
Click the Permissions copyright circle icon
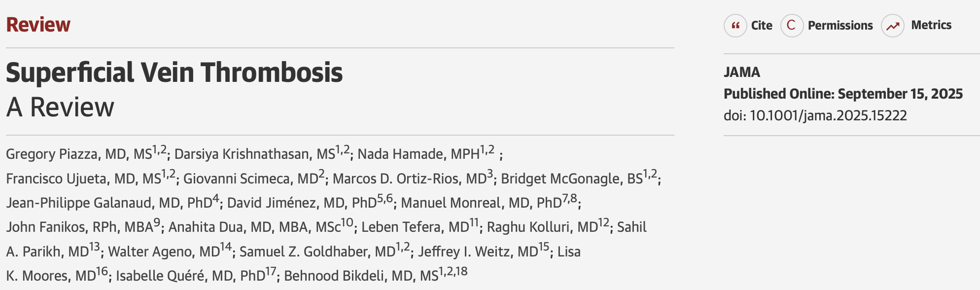click(792, 26)
